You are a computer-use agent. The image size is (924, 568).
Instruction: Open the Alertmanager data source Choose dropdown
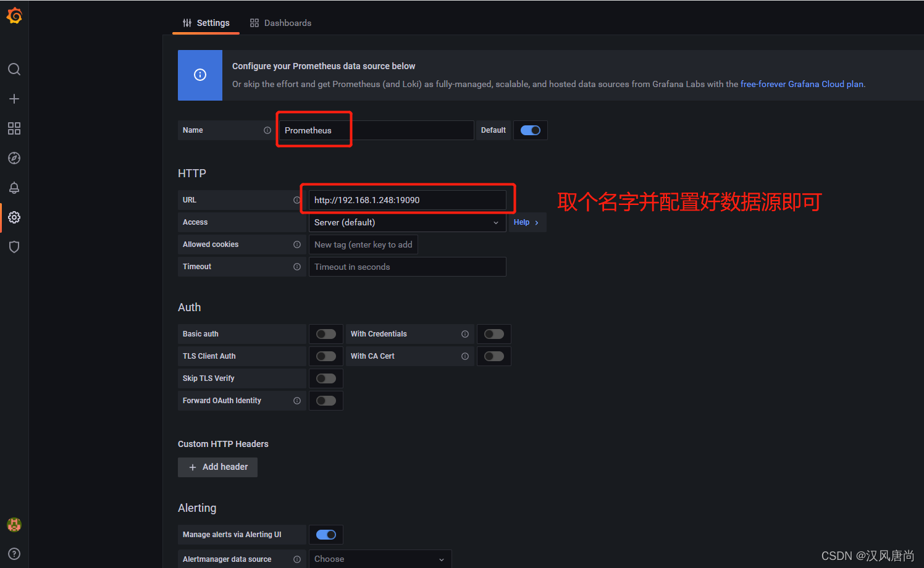tap(380, 559)
